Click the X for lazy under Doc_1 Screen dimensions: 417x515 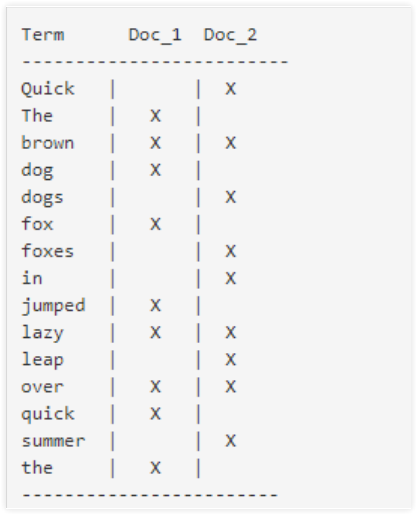pos(155,333)
